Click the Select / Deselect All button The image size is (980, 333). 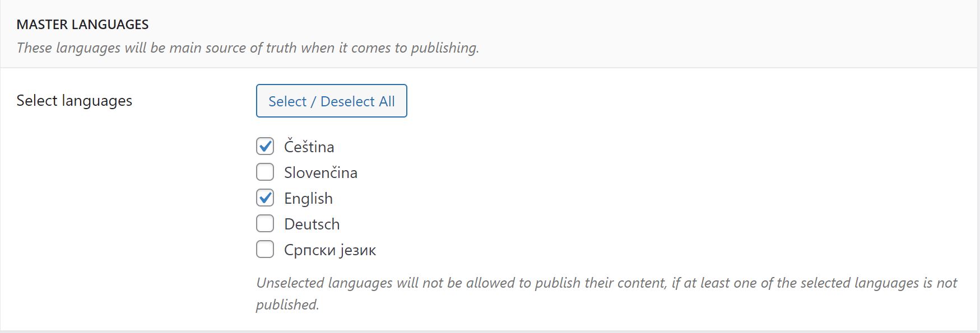[332, 101]
